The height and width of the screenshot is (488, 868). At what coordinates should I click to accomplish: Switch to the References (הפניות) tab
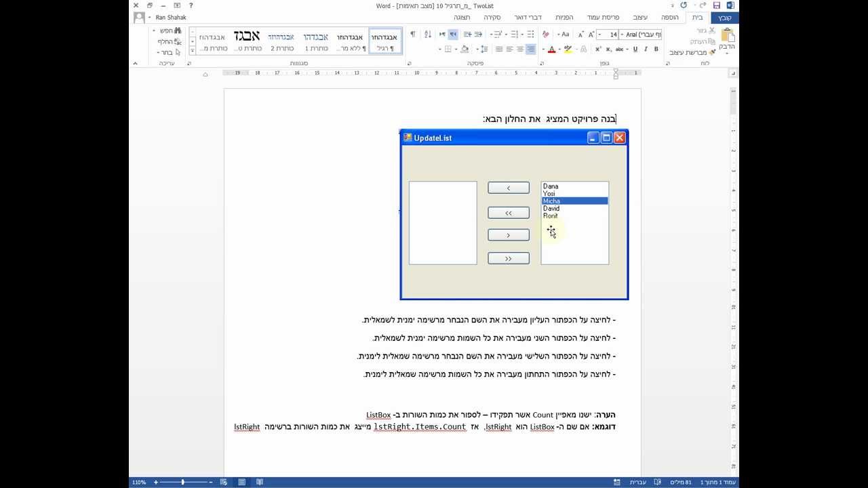[564, 18]
